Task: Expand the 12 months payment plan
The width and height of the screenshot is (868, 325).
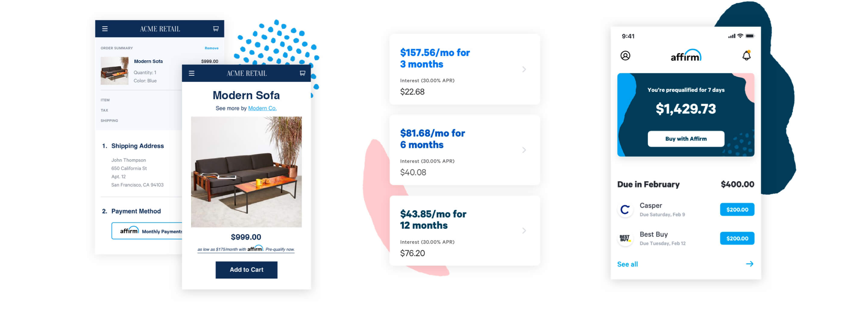Action: pyautogui.click(x=524, y=231)
